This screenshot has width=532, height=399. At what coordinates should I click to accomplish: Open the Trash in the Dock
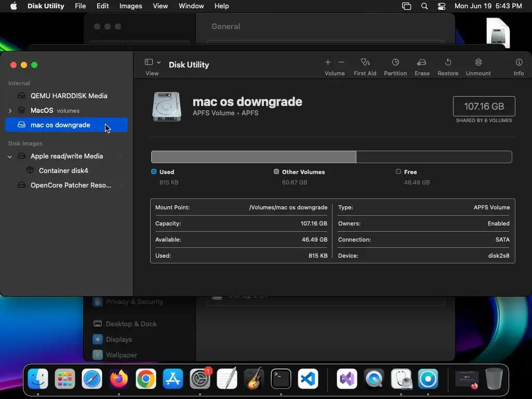click(494, 379)
